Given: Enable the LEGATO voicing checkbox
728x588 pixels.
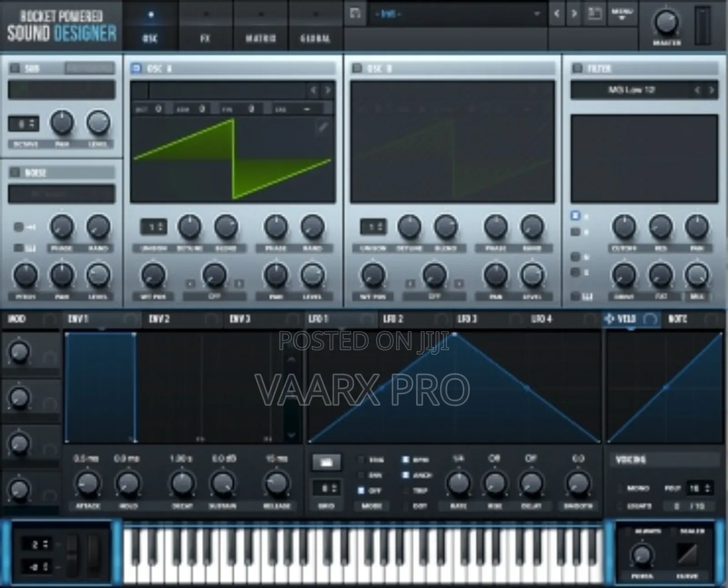Looking at the screenshot, I should (619, 506).
